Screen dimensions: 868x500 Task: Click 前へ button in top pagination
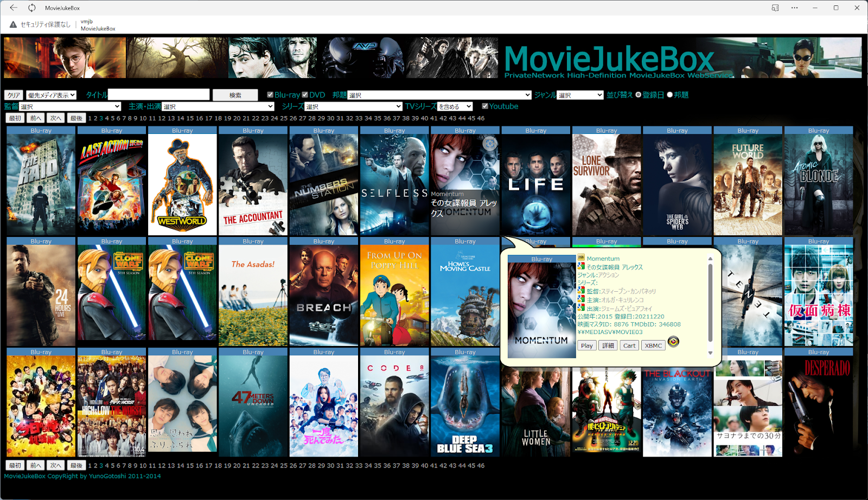coord(36,118)
